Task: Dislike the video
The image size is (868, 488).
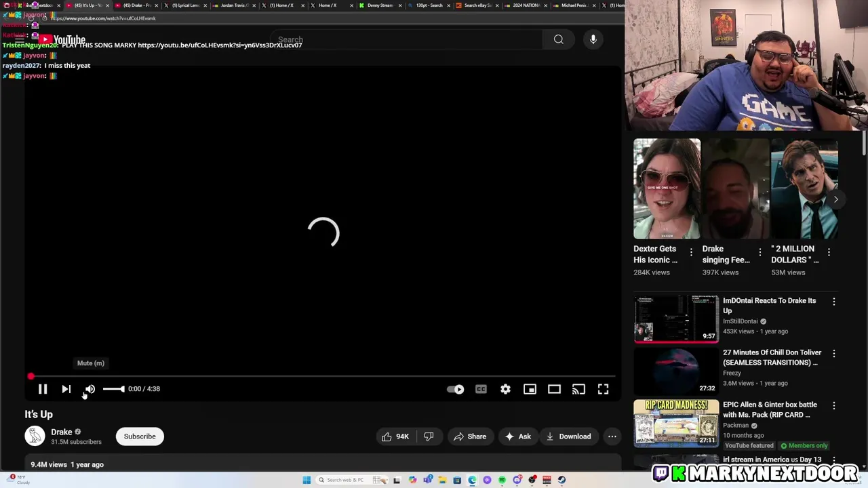Action: [x=429, y=436]
